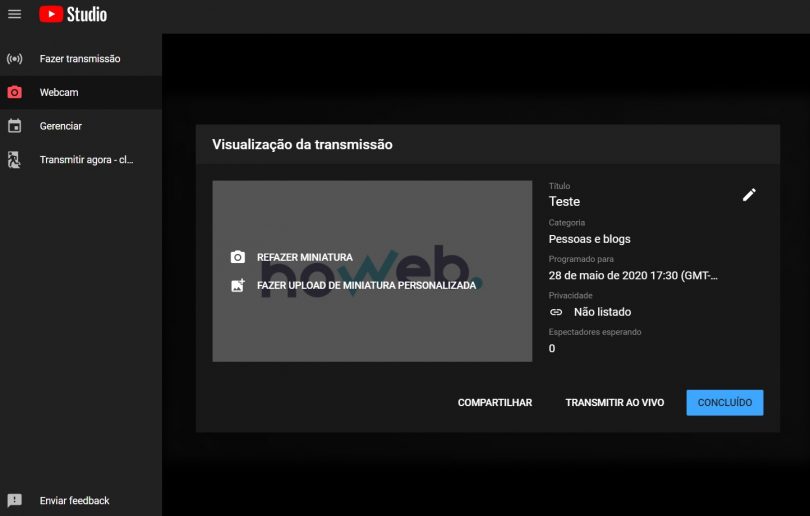Click the link icon beside Não listado

(557, 312)
